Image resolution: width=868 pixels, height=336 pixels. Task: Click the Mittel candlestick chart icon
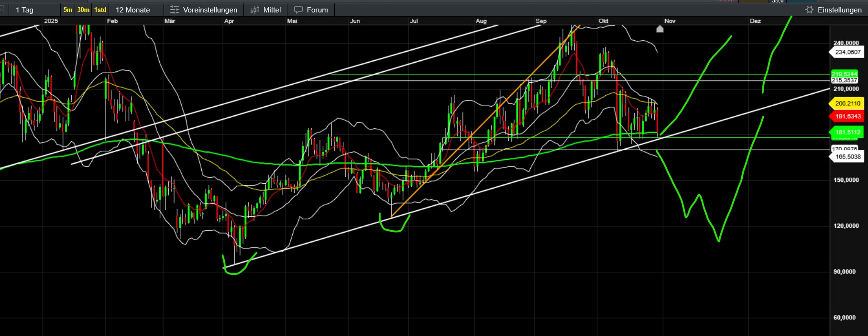coord(255,10)
